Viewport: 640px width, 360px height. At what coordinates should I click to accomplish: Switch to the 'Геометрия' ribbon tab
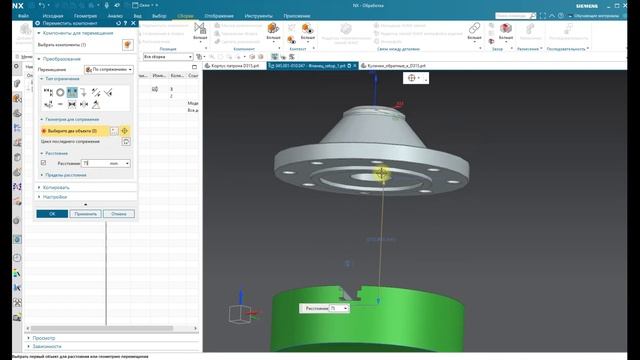pyautogui.click(x=85, y=16)
